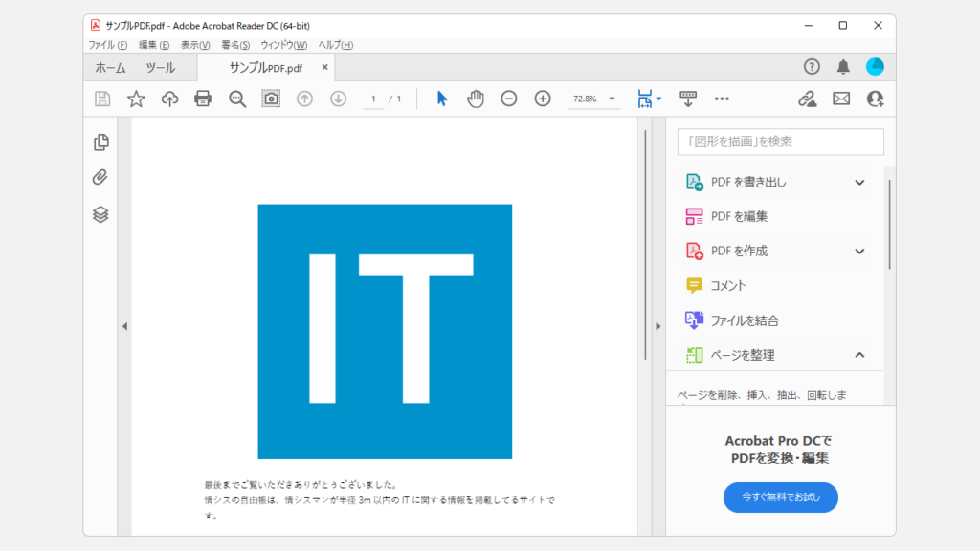This screenshot has width=980, height=551.
Task: Open the attachments paperclip panel
Action: 100,178
